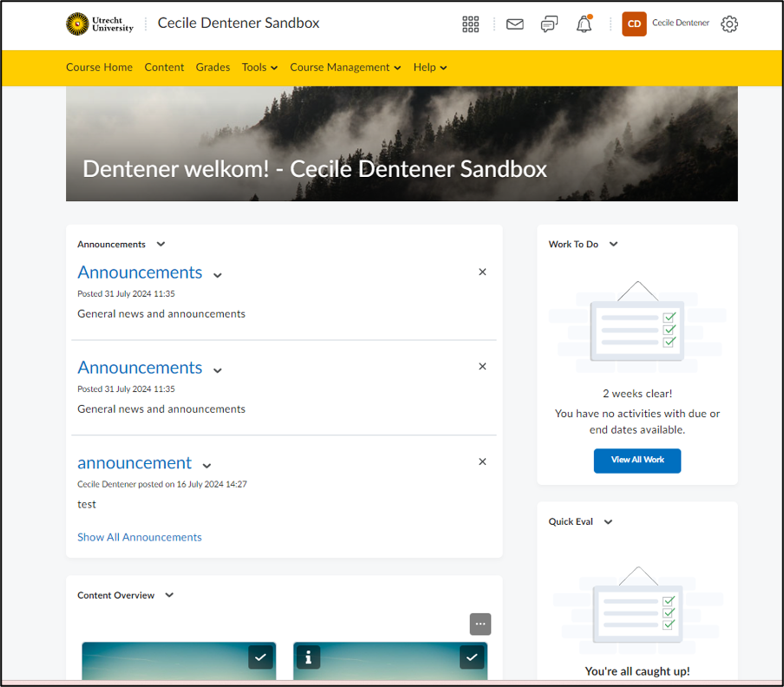Open the first content overview card
Image resolution: width=784 pixels, height=687 pixels.
pyautogui.click(x=179, y=660)
